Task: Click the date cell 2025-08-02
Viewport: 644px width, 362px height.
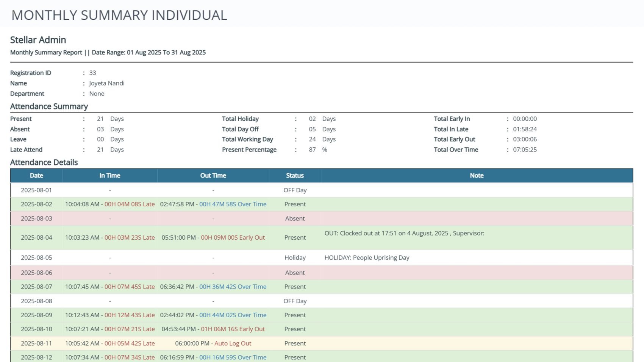Action: tap(36, 204)
